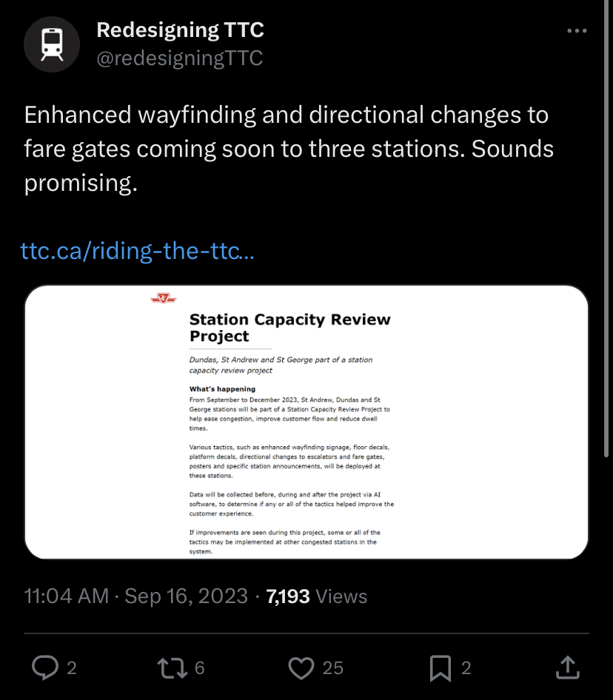Click the 7,193 Views count
613x700 pixels.
[x=316, y=596]
